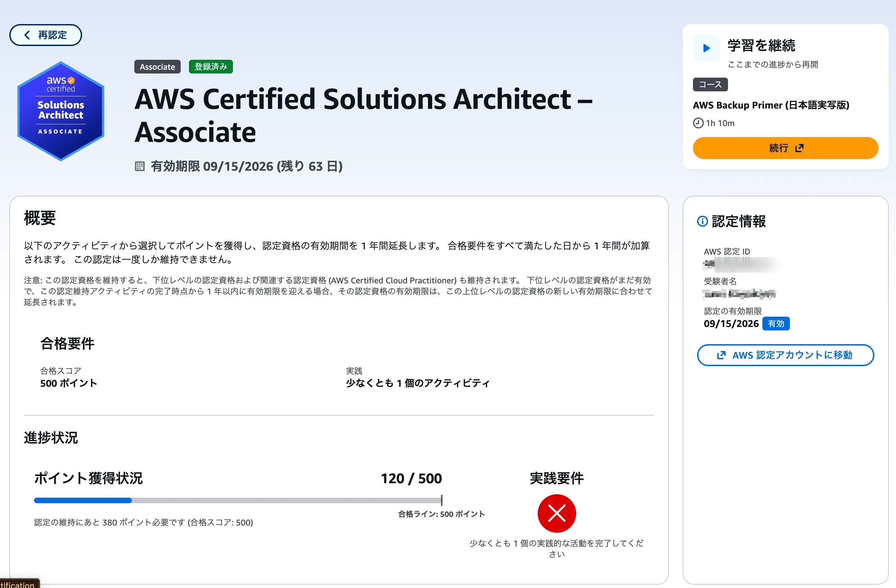This screenshot has height=588, width=896.
Task: Click the 120 / 500 points value
Action: click(412, 478)
